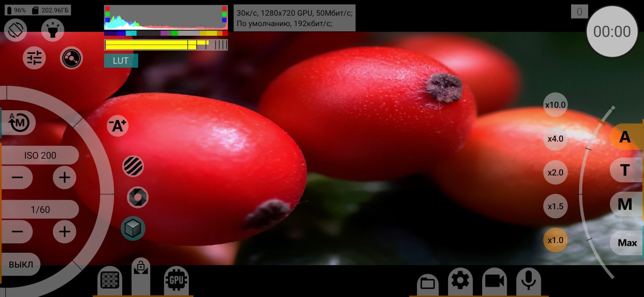
Task: Enable zebra stripes overlay icon
Action: click(x=133, y=166)
